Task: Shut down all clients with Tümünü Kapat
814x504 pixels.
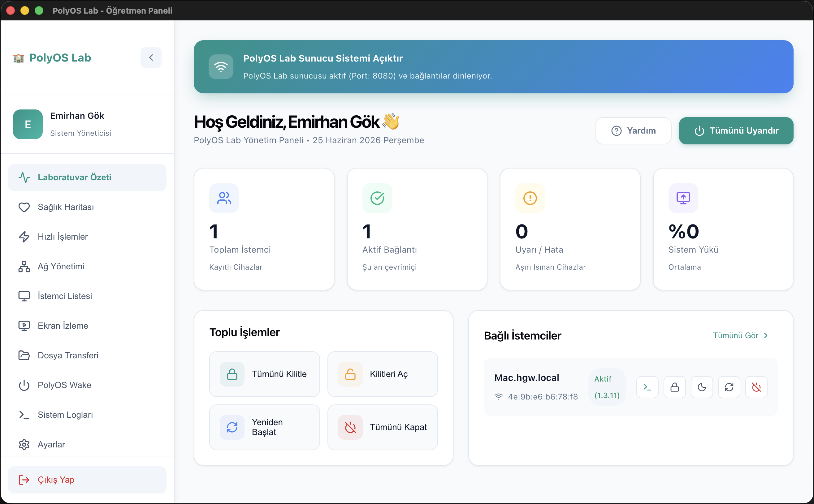Action: (382, 427)
